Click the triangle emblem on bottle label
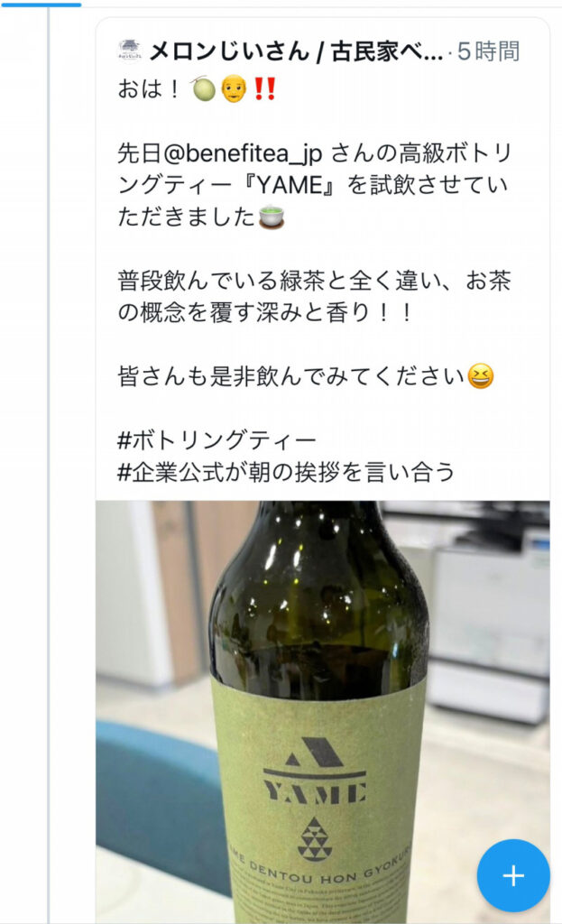Screen dimensions: 562x924 pyautogui.click(x=315, y=838)
